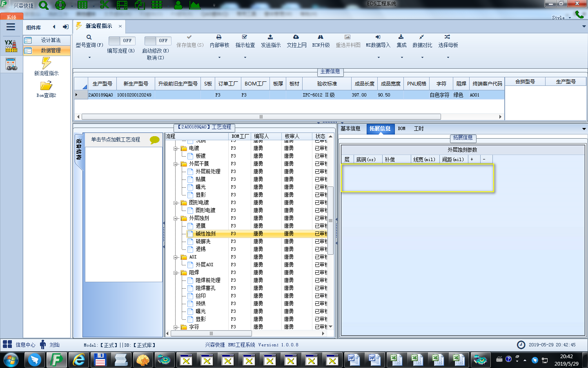Click the green magnifier quick-access icon
The height and width of the screenshot is (368, 588).
(43, 5)
